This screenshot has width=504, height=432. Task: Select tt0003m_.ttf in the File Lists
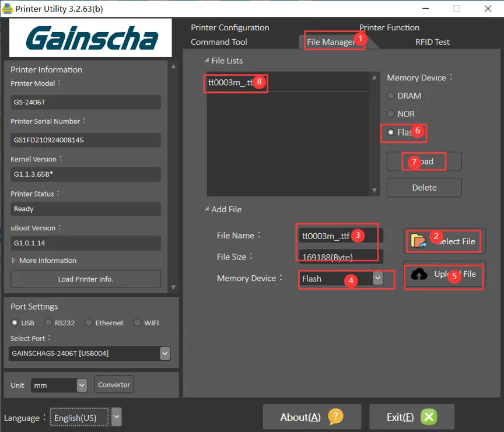click(x=230, y=83)
